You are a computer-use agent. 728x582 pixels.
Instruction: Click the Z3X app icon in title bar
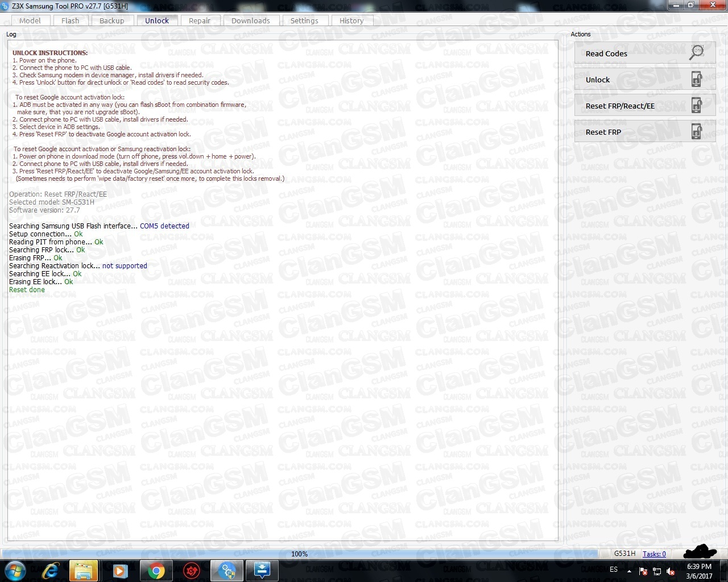(x=5, y=6)
